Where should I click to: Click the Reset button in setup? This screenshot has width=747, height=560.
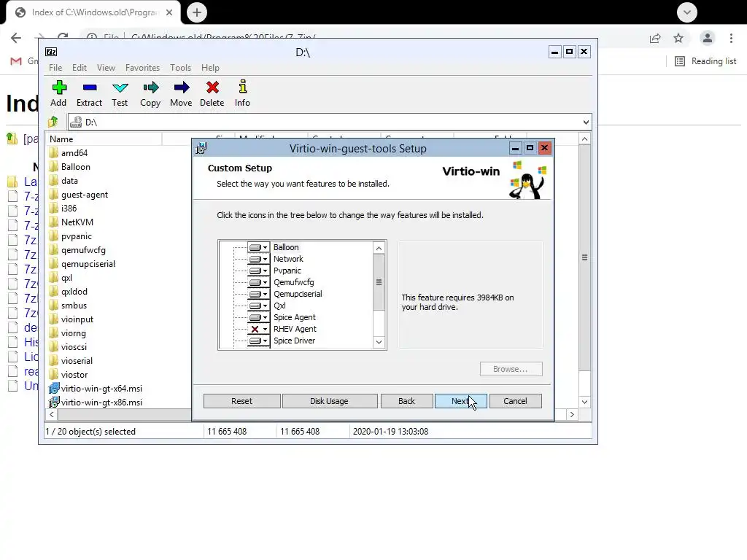click(241, 401)
